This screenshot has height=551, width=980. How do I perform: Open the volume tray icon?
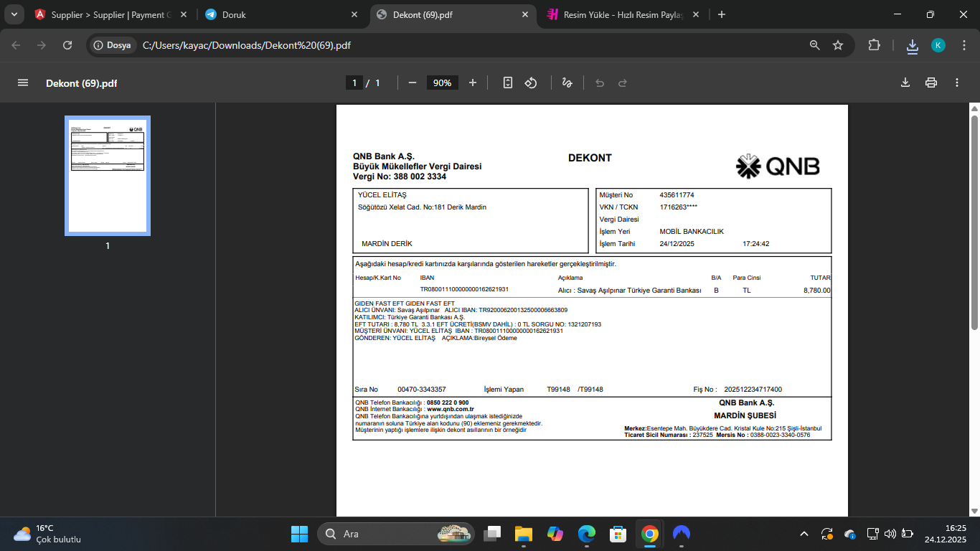click(x=890, y=534)
